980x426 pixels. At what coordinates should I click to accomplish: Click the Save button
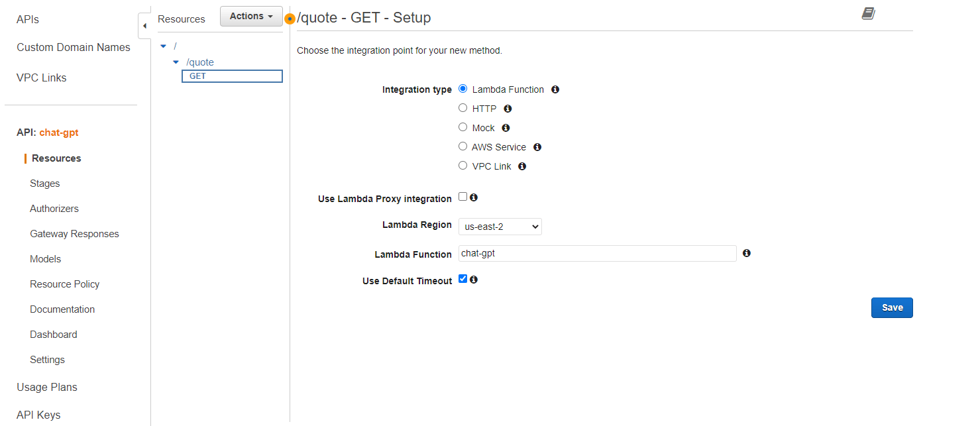click(891, 307)
